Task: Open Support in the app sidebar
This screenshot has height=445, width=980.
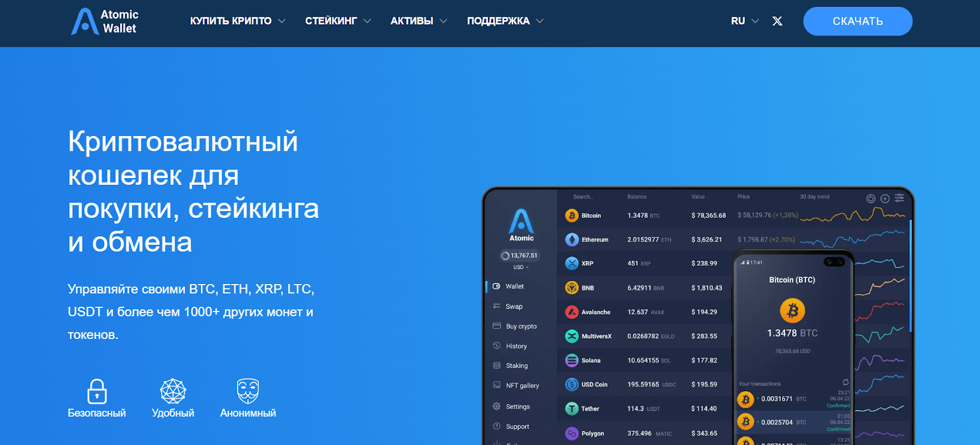Action: tap(511, 427)
